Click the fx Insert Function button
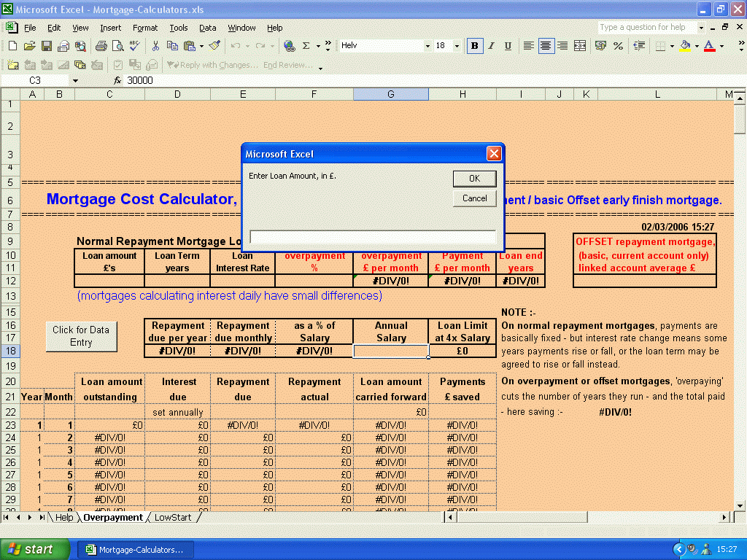Viewport: 747px width, 560px height. [x=117, y=80]
